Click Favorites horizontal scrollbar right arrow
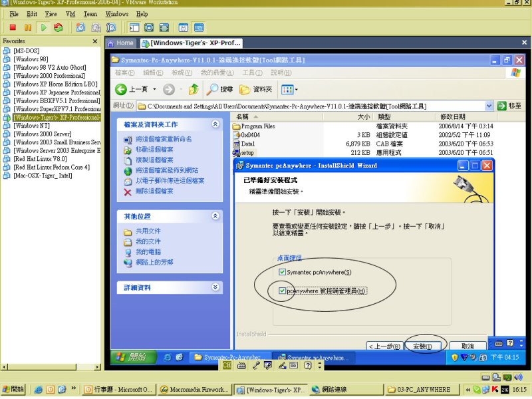 click(98, 367)
